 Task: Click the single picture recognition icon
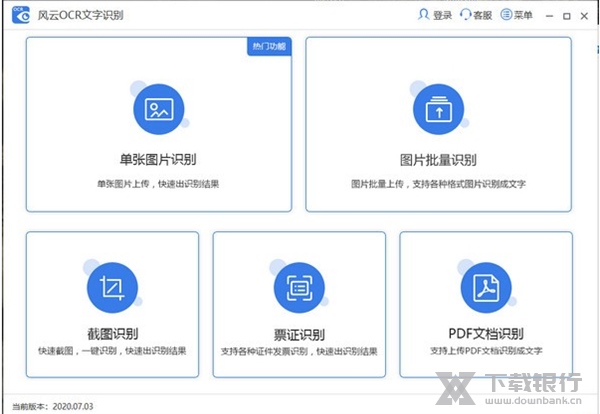coord(159,109)
